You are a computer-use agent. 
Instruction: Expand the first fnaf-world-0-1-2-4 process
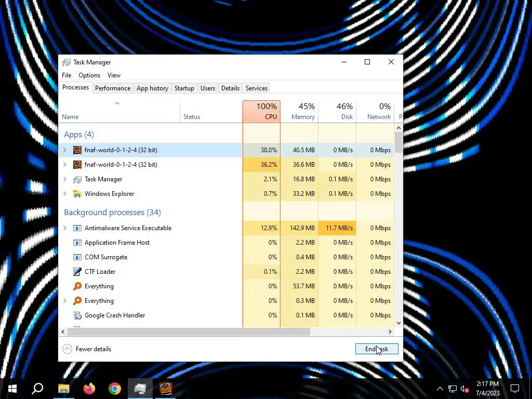65,150
